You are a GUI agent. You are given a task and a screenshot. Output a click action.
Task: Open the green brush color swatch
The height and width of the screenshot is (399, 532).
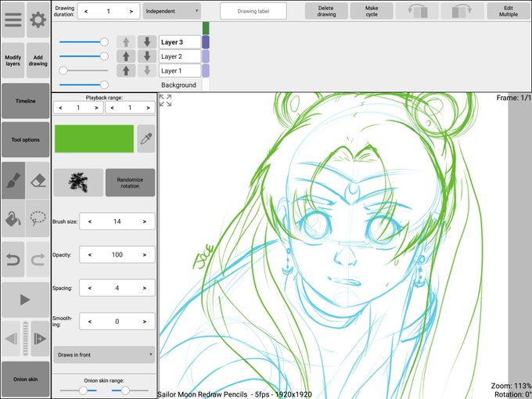95,138
